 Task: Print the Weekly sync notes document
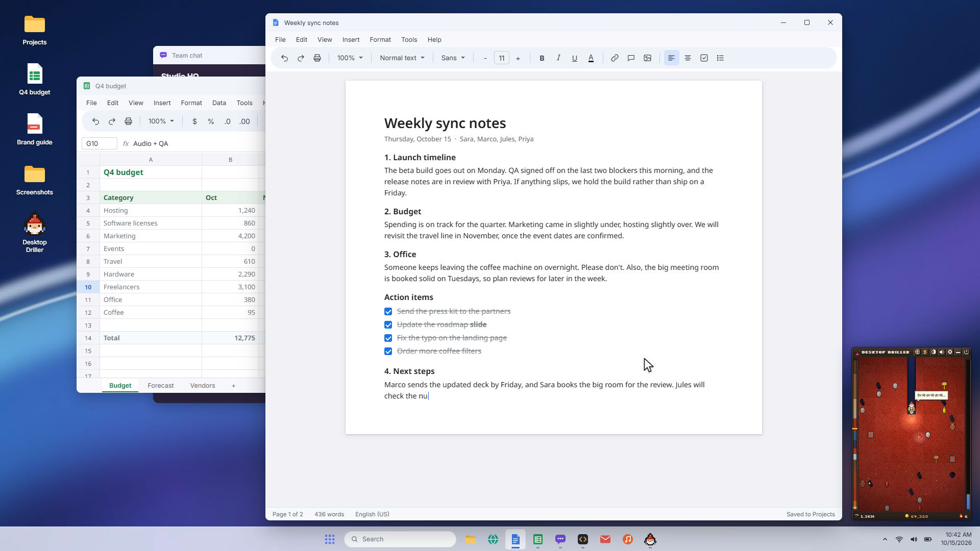(x=317, y=58)
